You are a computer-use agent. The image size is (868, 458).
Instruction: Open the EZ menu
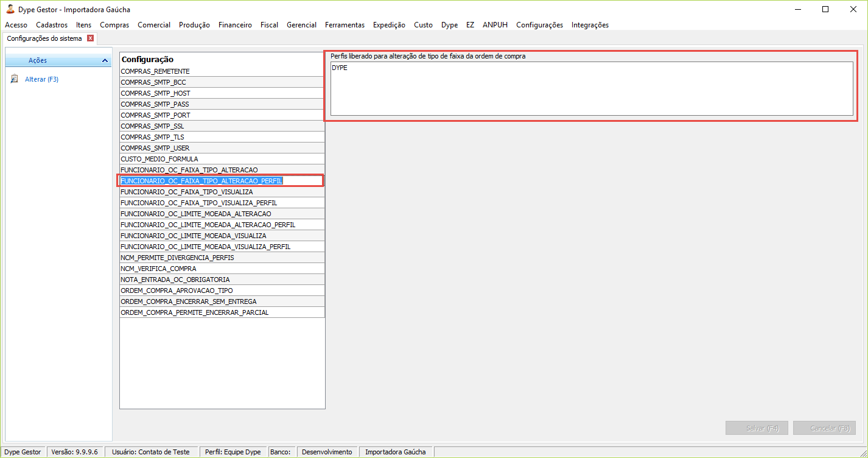tap(470, 25)
